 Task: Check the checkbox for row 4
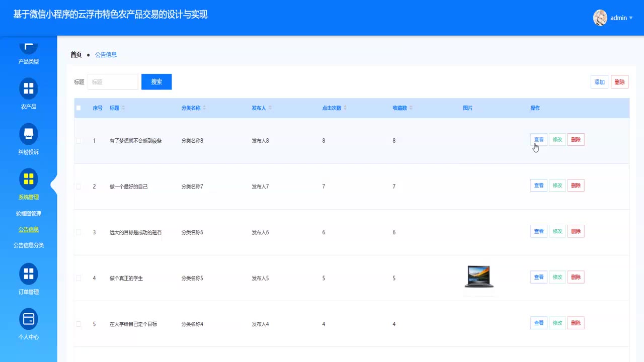(x=78, y=278)
